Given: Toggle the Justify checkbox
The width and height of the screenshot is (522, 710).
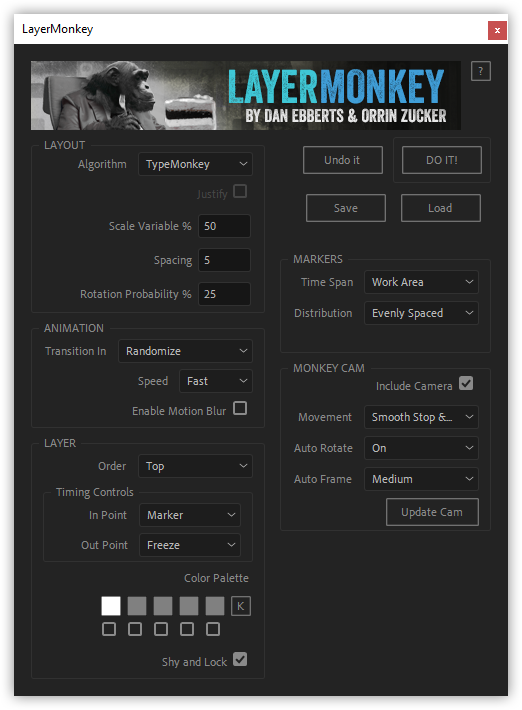Looking at the screenshot, I should tap(240, 192).
